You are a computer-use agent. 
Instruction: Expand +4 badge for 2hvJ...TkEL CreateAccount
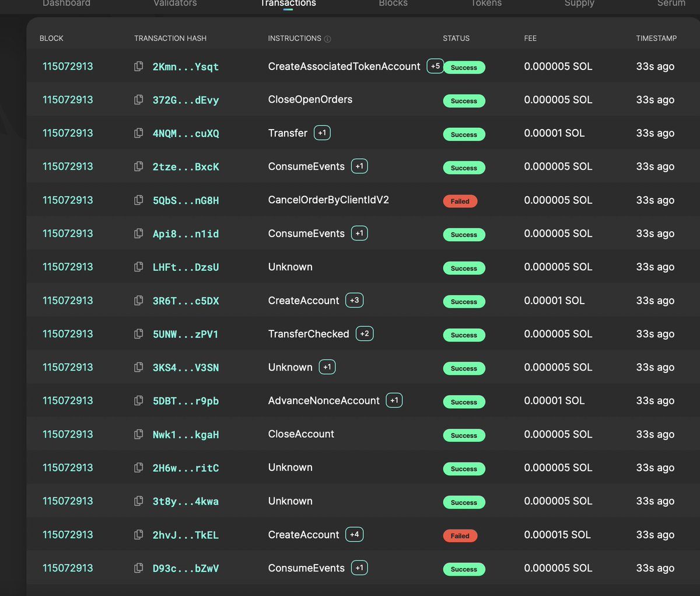tap(354, 534)
